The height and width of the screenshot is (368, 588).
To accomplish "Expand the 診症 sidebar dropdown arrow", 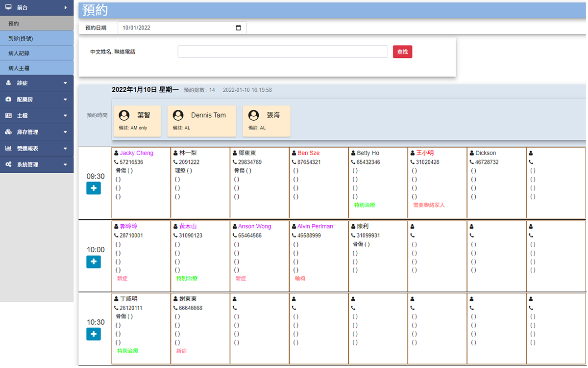I will pos(65,83).
